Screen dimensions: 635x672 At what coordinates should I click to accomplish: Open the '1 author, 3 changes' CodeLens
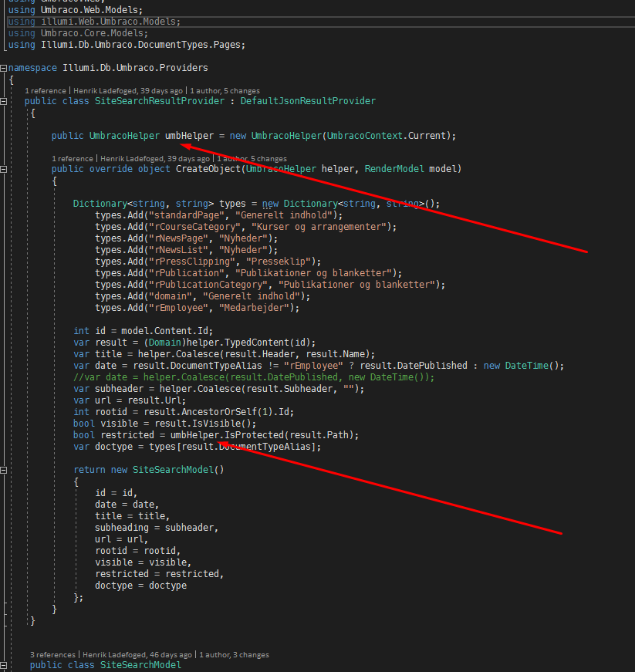pyautogui.click(x=234, y=655)
